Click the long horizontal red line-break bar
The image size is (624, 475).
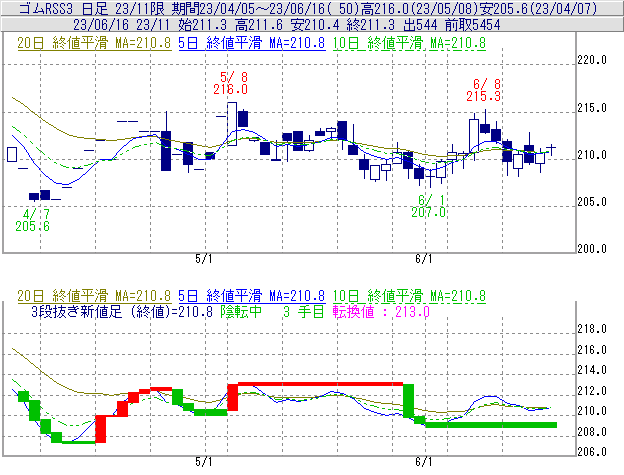(320, 384)
